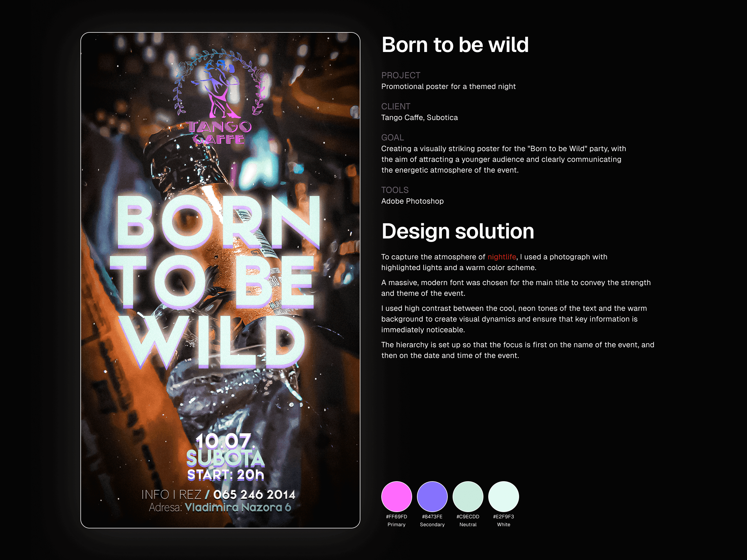The image size is (747, 560).
Task: Click the BORN TO BE WILD poster title
Action: pyautogui.click(x=215, y=282)
